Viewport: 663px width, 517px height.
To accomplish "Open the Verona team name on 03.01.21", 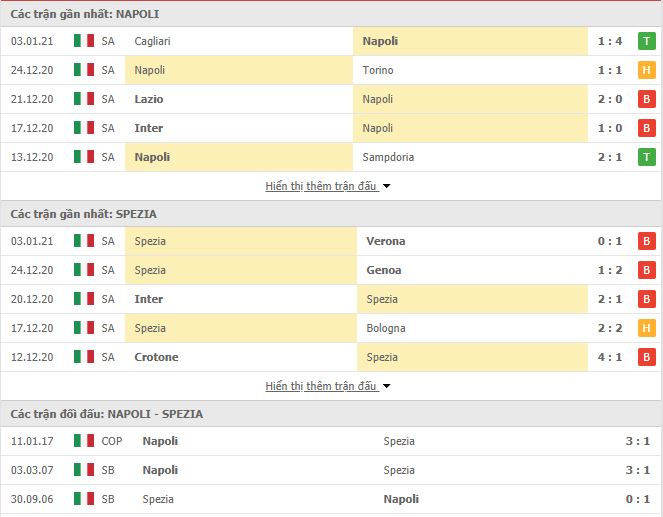I will (386, 241).
